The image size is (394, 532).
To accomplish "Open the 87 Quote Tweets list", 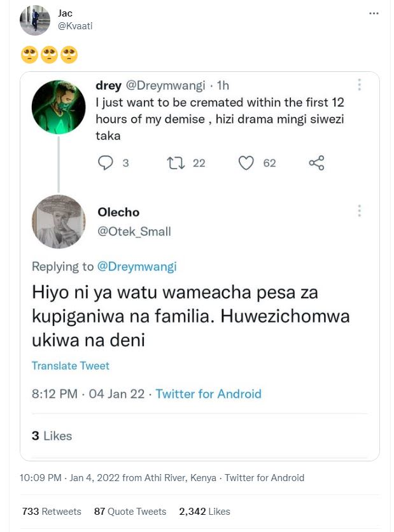I will pyautogui.click(x=130, y=511).
